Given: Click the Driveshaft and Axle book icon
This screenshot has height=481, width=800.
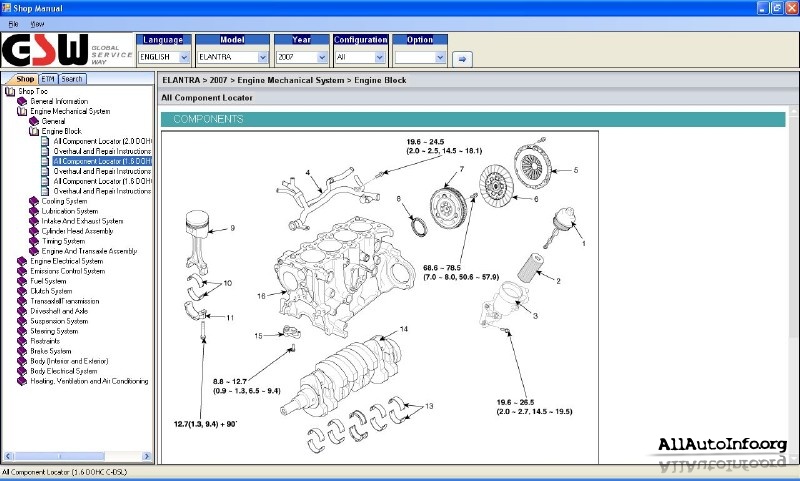Looking at the screenshot, I should (x=22, y=311).
